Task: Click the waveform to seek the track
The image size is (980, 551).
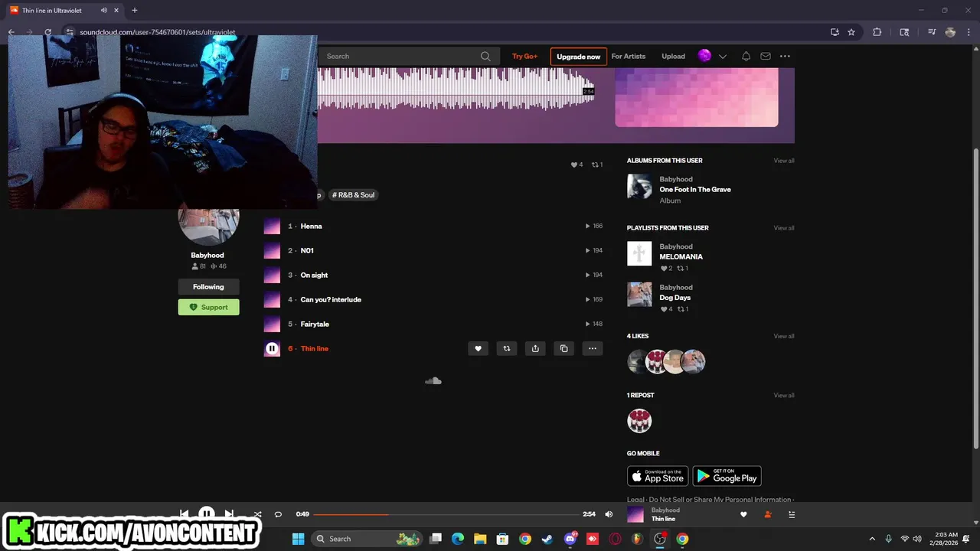Action: (456, 90)
